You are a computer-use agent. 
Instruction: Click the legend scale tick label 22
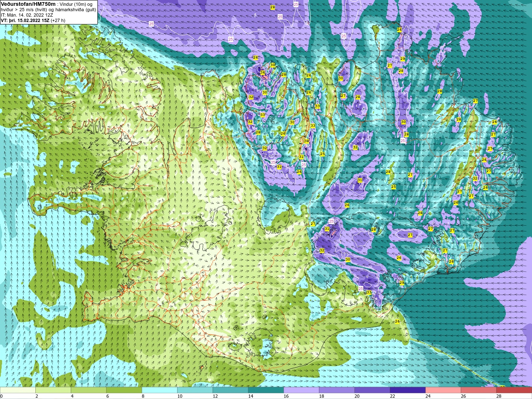coord(392,396)
